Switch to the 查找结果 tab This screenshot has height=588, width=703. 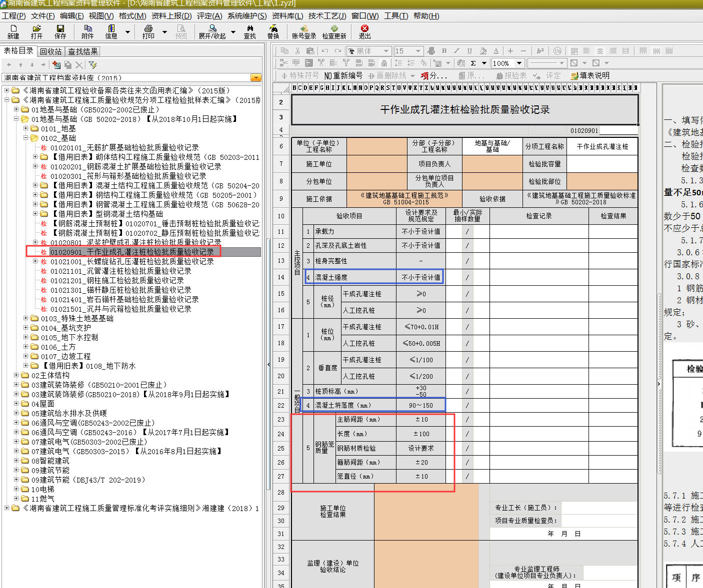click(83, 51)
